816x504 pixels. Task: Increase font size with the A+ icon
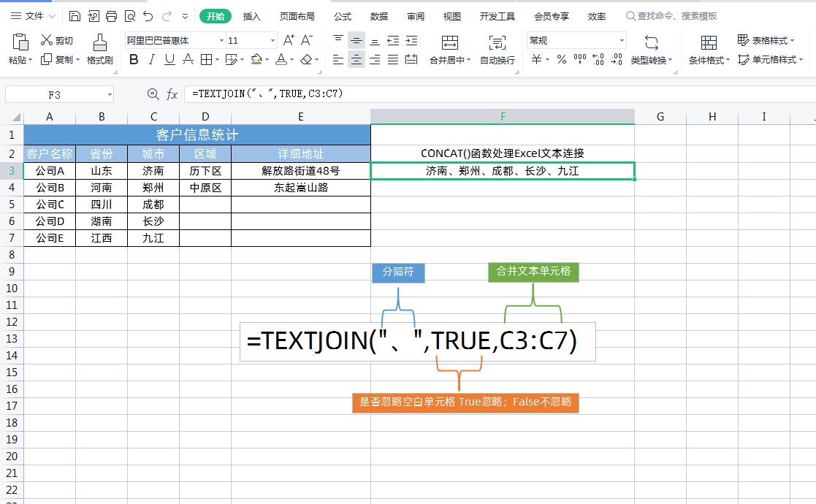pos(289,41)
